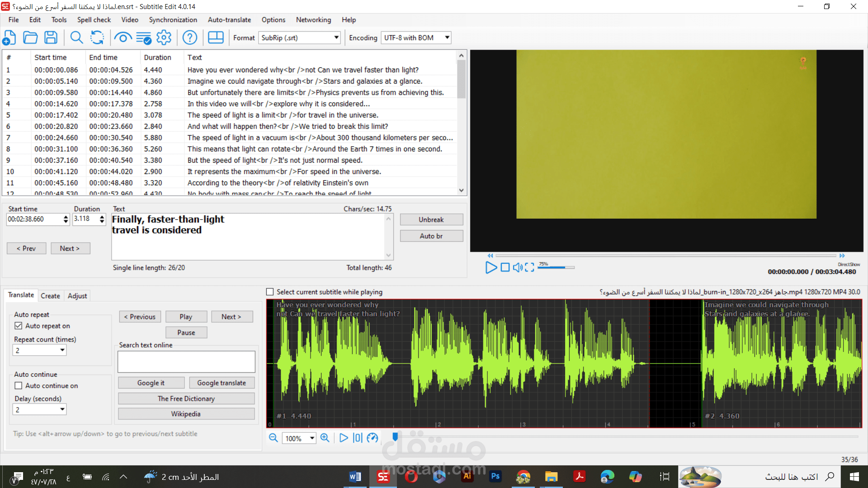
Task: Open Settings with the gear icon
Action: pyautogui.click(x=164, y=38)
